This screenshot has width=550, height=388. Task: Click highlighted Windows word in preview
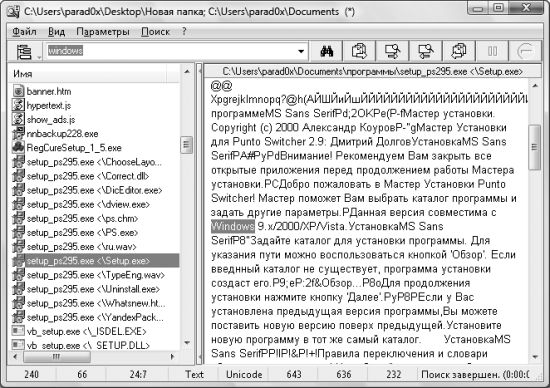(233, 226)
